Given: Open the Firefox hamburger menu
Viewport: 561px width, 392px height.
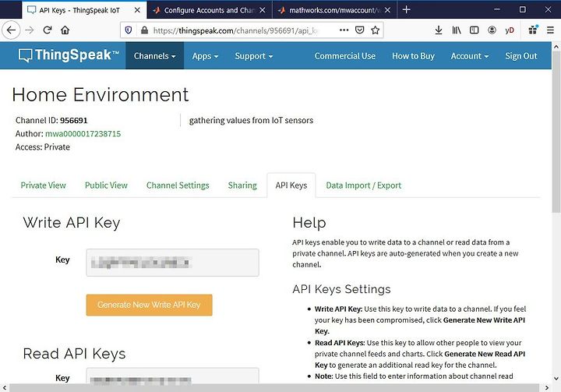Looking at the screenshot, I should [x=550, y=30].
